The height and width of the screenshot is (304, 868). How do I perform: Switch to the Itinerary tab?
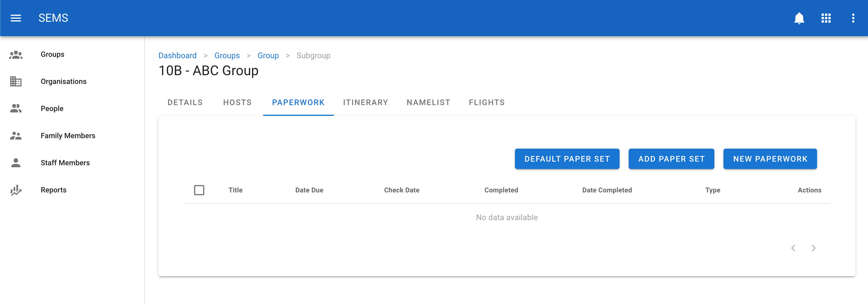point(365,102)
